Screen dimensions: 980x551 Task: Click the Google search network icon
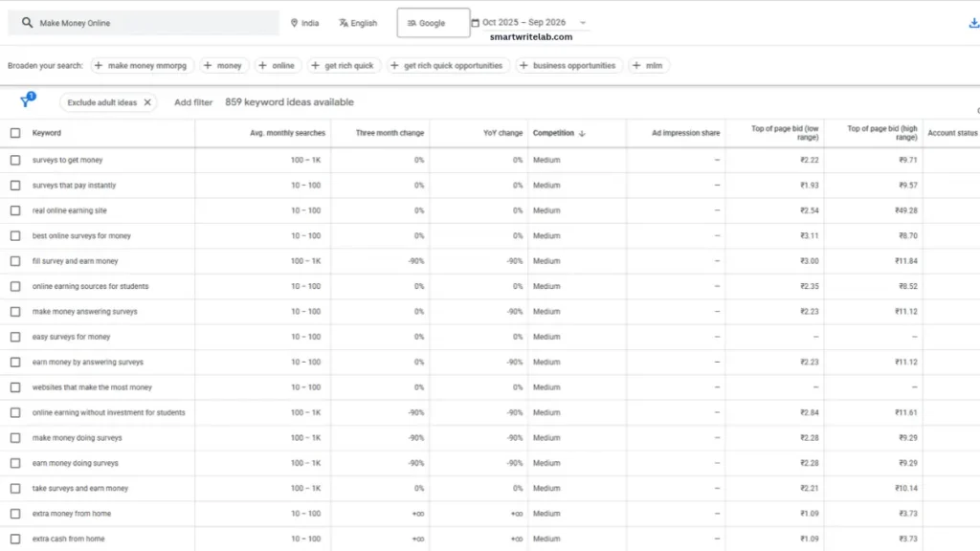tap(412, 23)
